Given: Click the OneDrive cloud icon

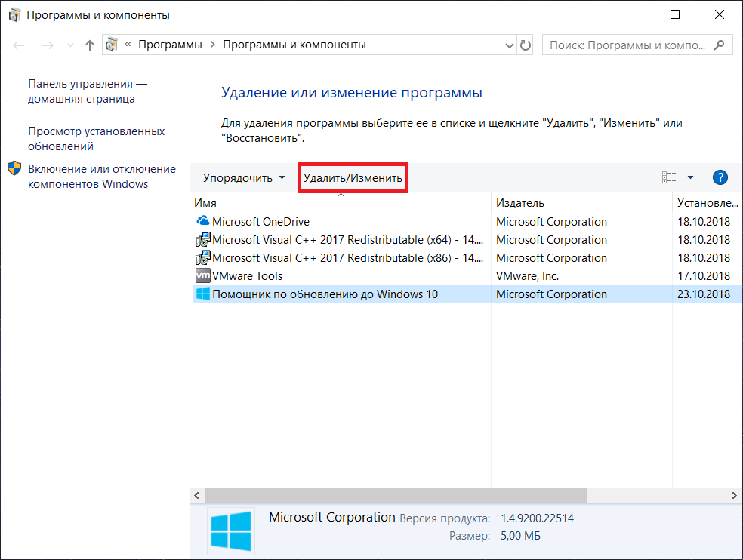Looking at the screenshot, I should point(203,221).
